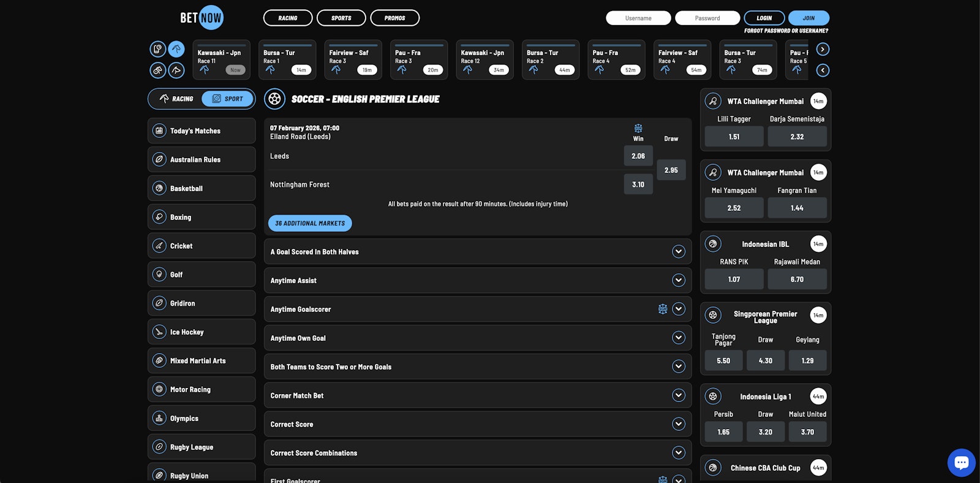Viewport: 980px width, 483px height.
Task: Click the tennis icon on Lilli Tagger match
Action: coord(713,101)
